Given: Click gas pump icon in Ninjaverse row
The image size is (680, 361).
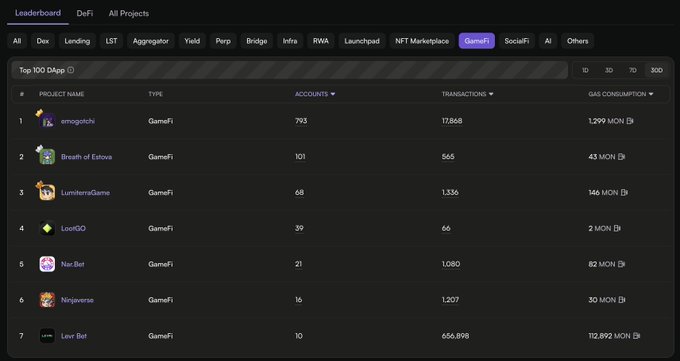Looking at the screenshot, I should (x=621, y=300).
